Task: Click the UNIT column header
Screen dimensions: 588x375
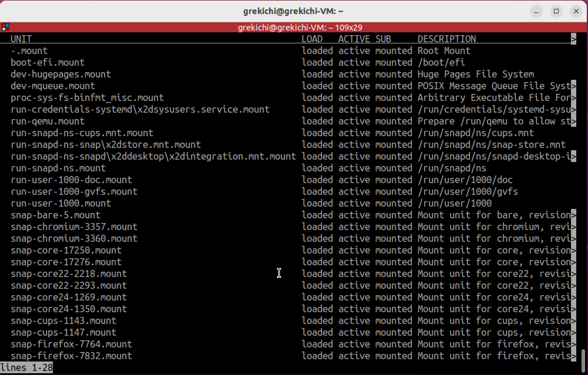Action: click(x=21, y=39)
